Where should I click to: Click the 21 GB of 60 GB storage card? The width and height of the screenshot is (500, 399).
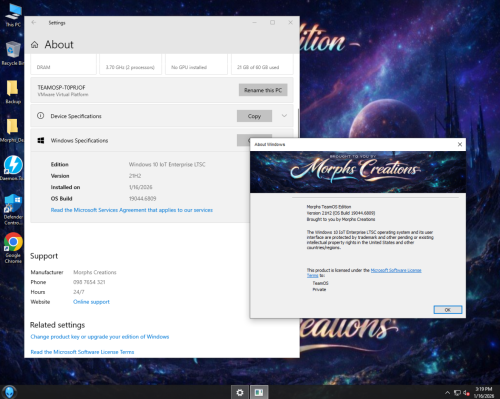(262, 64)
